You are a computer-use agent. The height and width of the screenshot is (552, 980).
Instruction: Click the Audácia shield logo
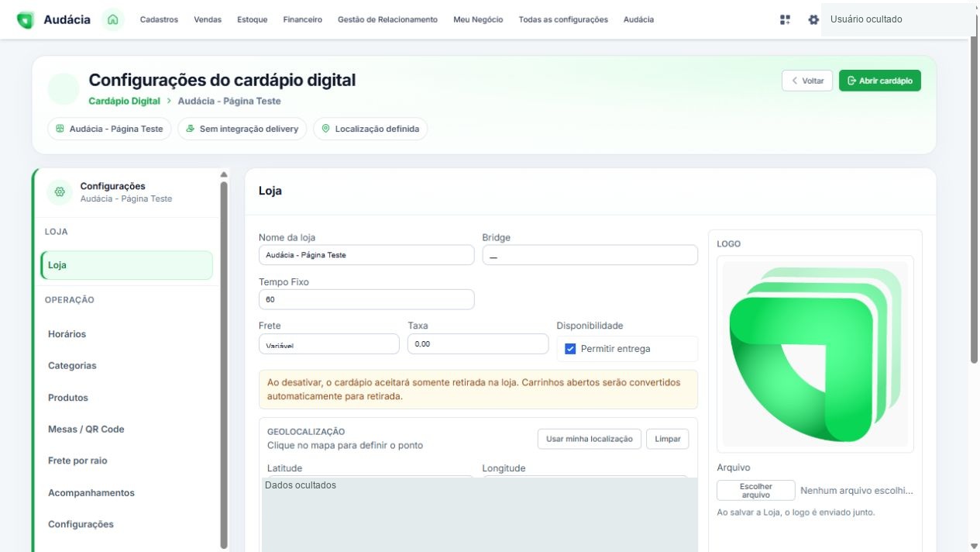pyautogui.click(x=26, y=19)
